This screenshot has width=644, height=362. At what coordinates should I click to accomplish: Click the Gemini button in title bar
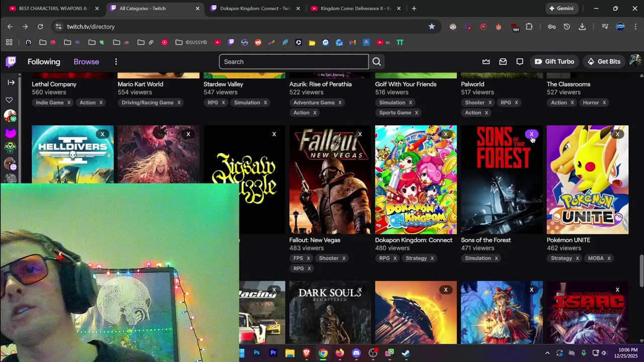pos(561,8)
